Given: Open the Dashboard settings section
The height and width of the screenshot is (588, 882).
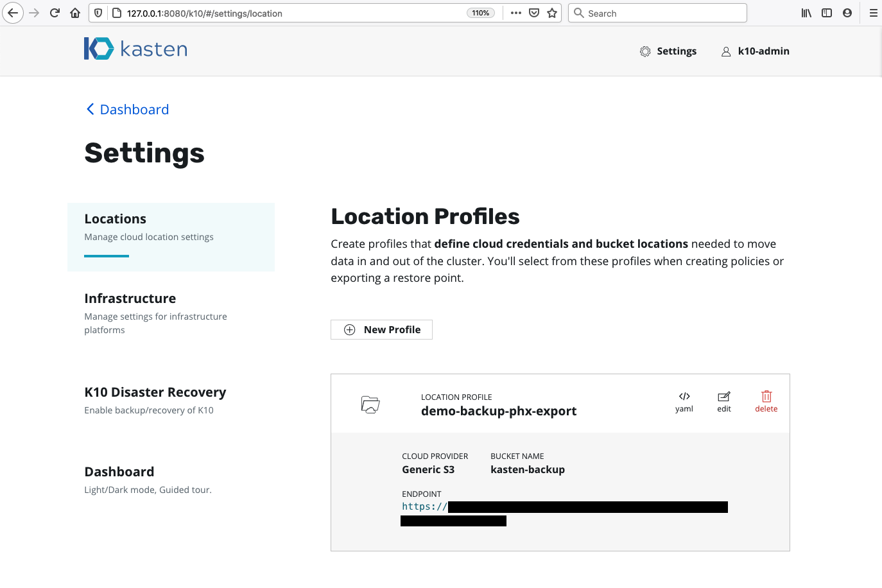Looking at the screenshot, I should (119, 471).
